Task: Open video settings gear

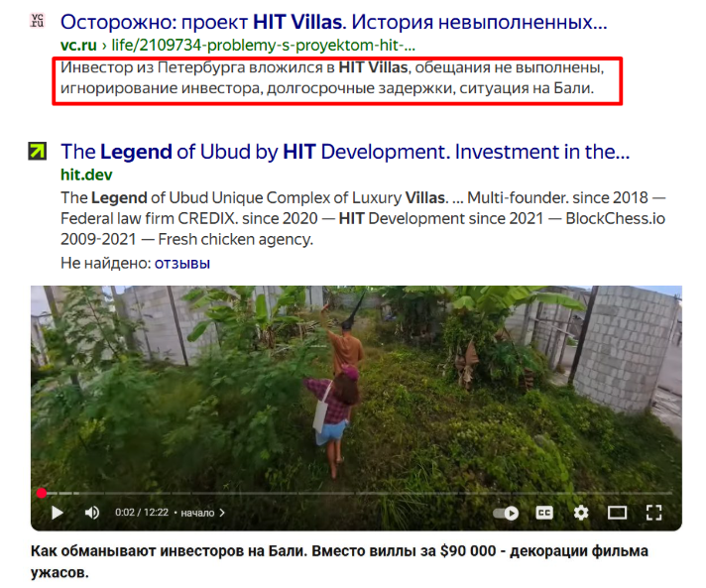Action: [581, 513]
